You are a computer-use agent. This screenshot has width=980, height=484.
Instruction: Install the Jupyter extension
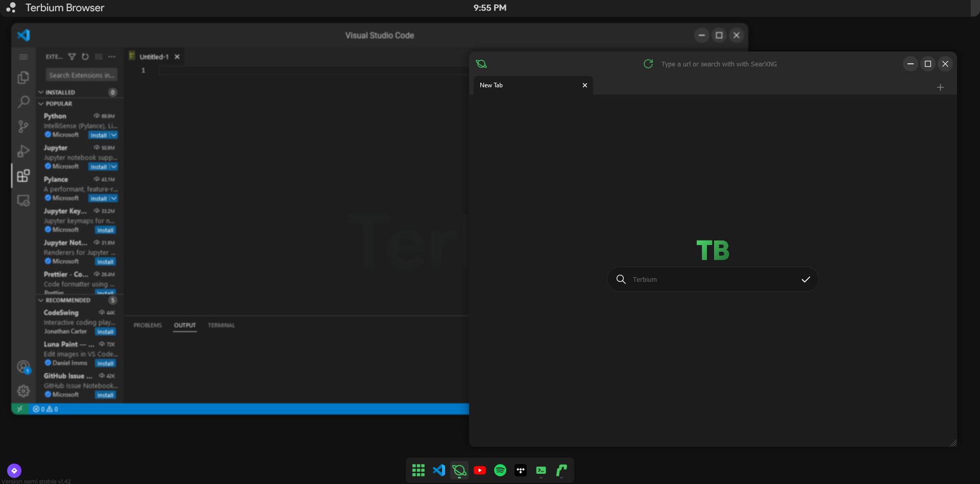pyautogui.click(x=99, y=167)
